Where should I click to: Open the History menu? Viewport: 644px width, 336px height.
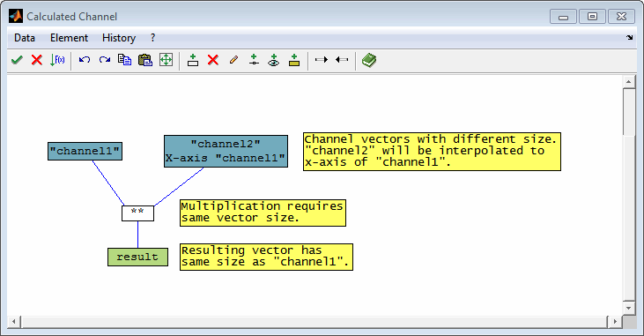click(119, 38)
